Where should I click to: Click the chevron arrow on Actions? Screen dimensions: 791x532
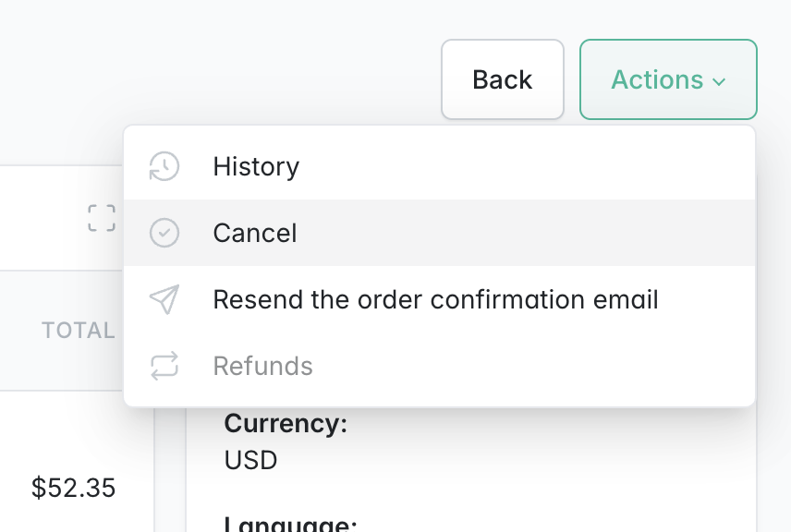[x=719, y=81]
